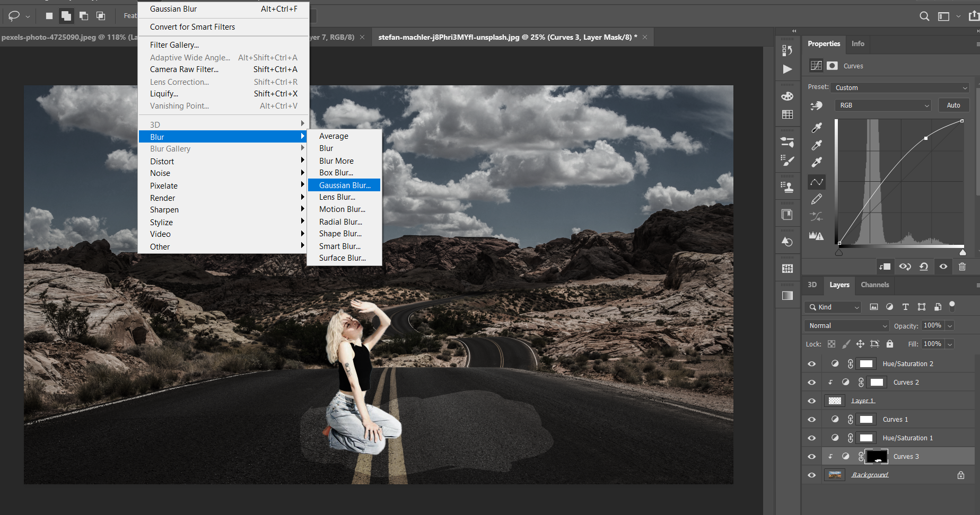Toggle the layer filtering switch on or off

tap(952, 306)
